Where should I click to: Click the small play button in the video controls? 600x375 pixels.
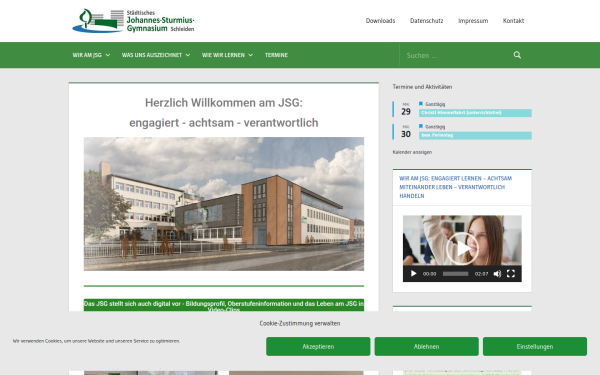click(x=413, y=274)
